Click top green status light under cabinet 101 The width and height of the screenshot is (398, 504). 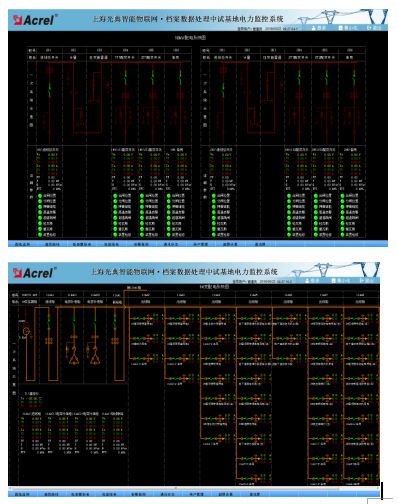[x=40, y=196]
